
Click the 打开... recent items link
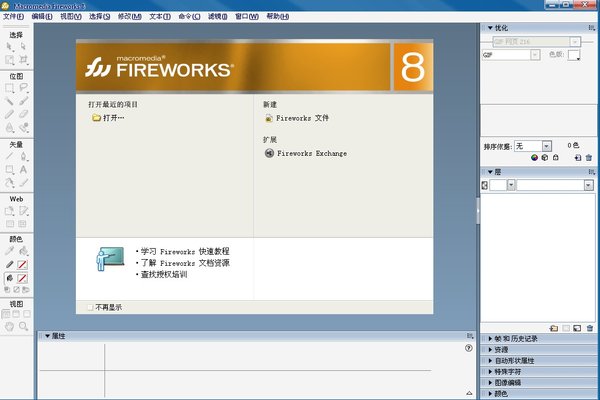point(108,118)
